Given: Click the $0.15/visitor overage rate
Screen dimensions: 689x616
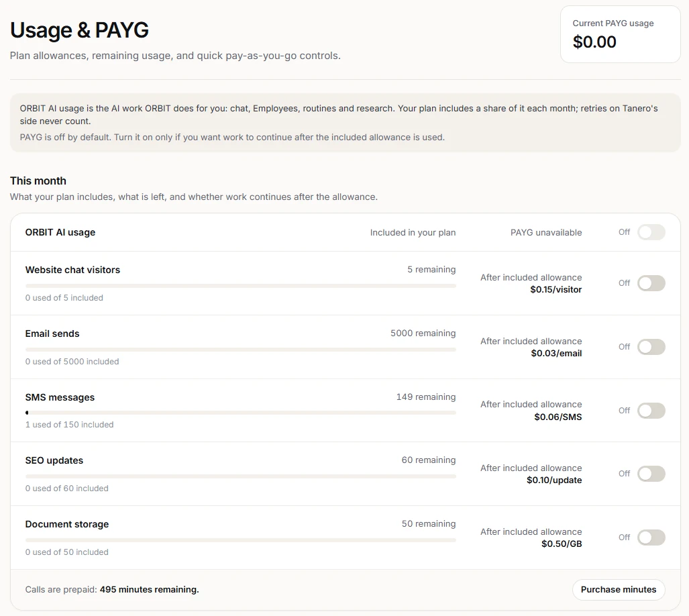Looking at the screenshot, I should 556,289.
